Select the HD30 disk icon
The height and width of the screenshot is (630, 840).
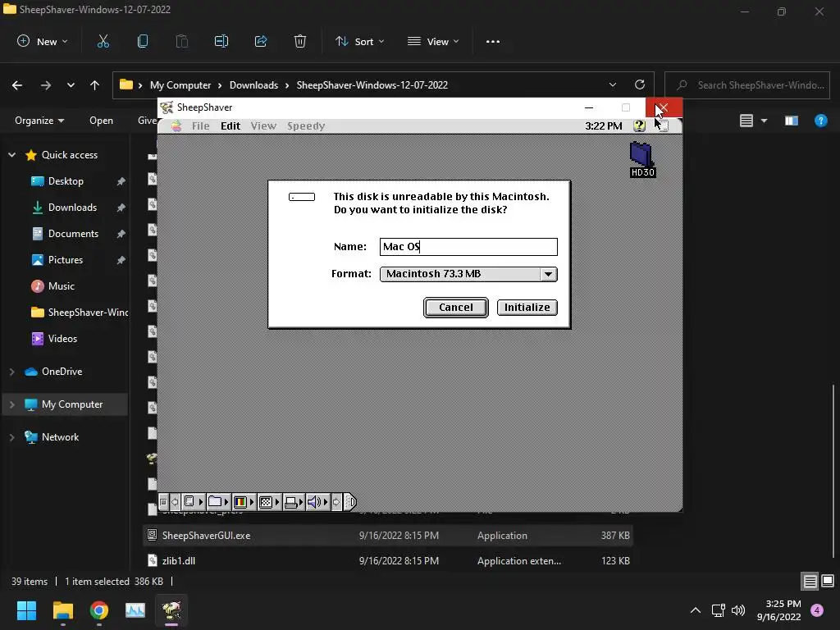(x=641, y=159)
